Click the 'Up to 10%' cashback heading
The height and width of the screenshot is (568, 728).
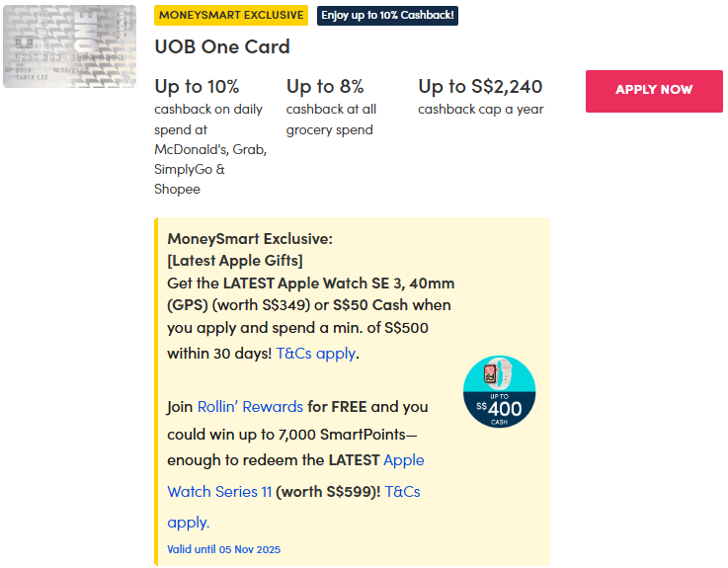pos(197,87)
